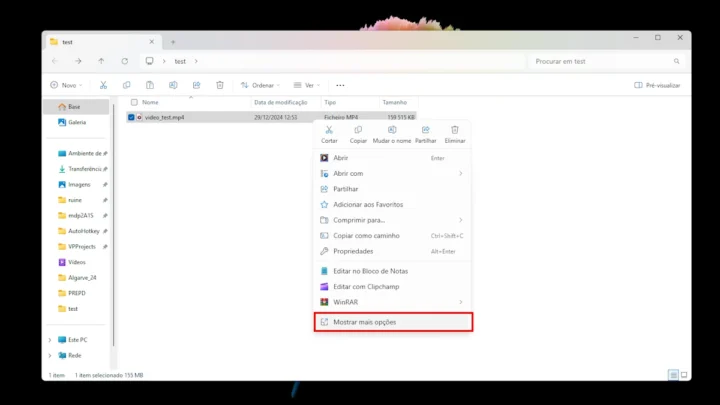Screen dimensions: 720x405
Task: Choose Mudar o nome in context menu
Action: [x=392, y=135]
